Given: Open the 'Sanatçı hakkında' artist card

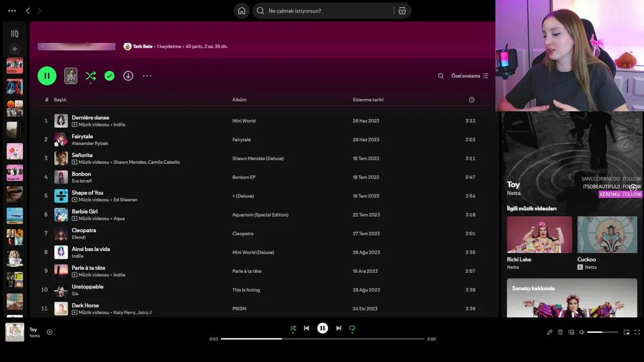Looking at the screenshot, I should [572, 298].
